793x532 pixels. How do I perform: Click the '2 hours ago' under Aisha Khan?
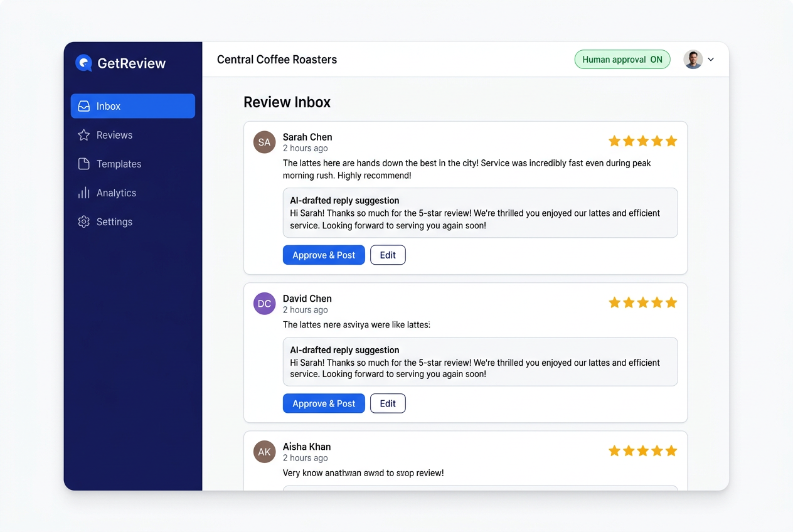306,458
